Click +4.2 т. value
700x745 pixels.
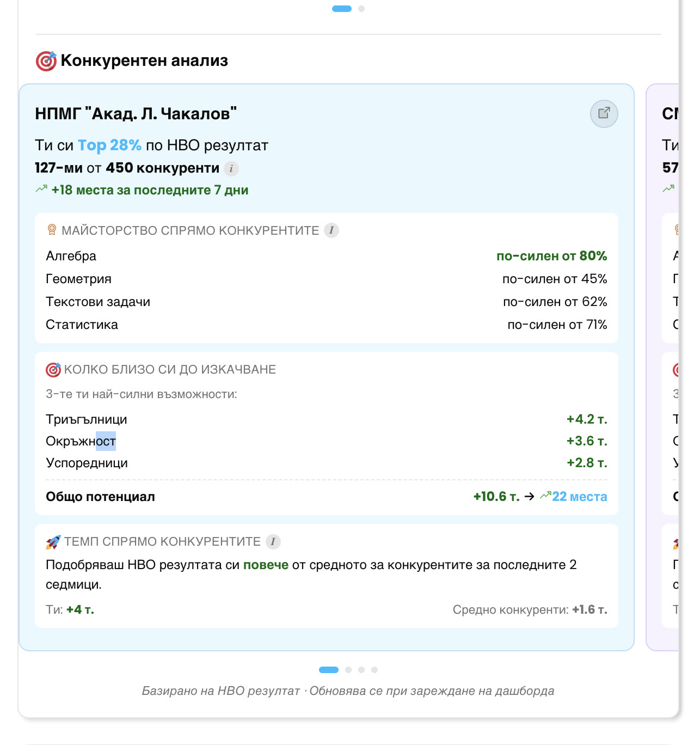pos(587,419)
